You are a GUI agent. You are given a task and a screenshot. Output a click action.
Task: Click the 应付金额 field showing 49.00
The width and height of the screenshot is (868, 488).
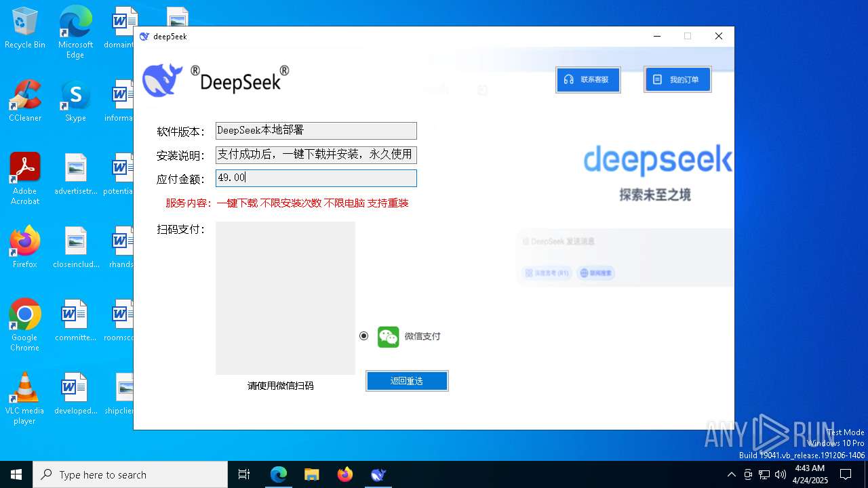(x=316, y=178)
